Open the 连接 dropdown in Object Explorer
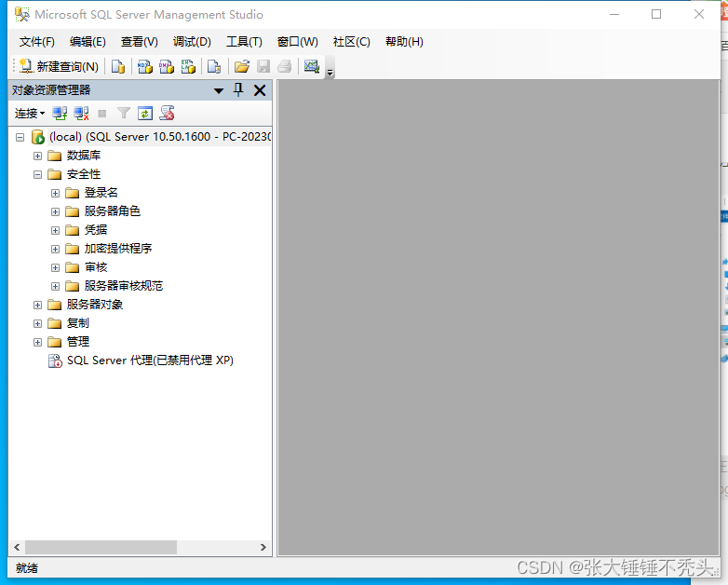The height and width of the screenshot is (585, 728). pyautogui.click(x=30, y=114)
